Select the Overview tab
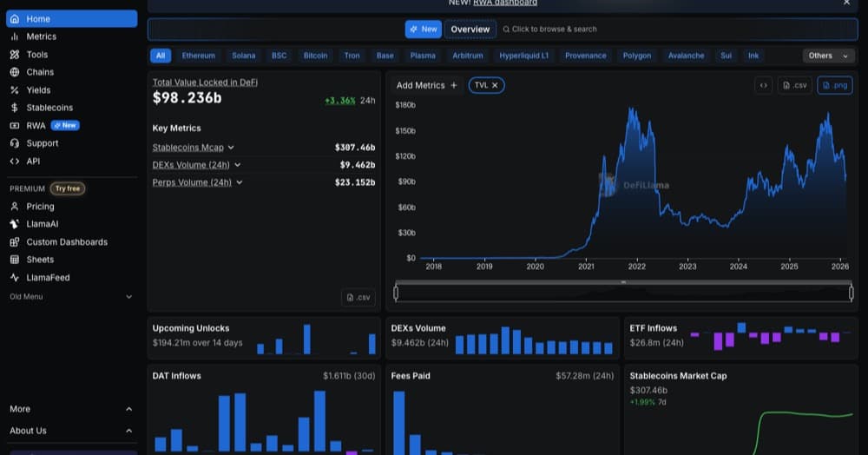Viewport: 868px width, 455px height. (470, 30)
